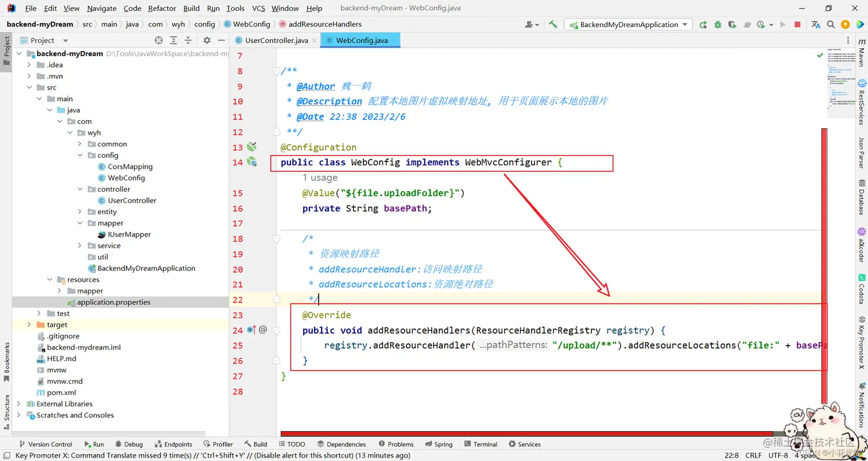Viewport: 868px width, 461px height.
Task: Open Search Everywhere magnifier icon
Action: [831, 24]
